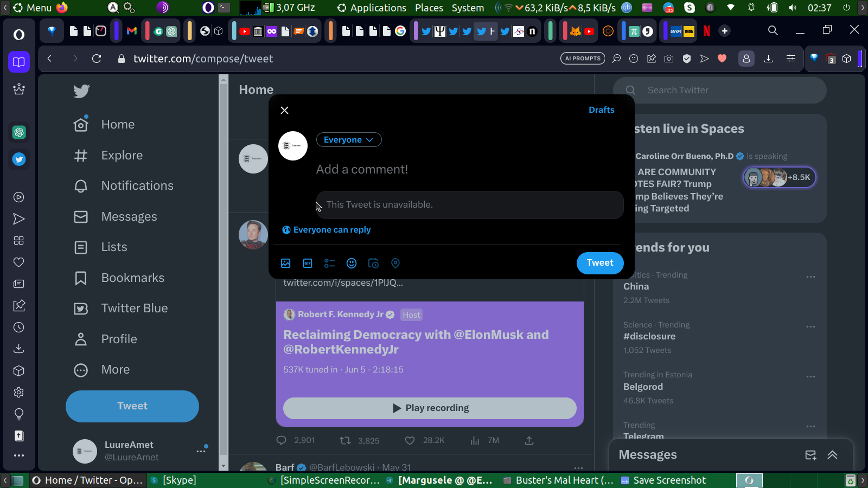
Task: Close the tweet composer dialog
Action: (284, 110)
